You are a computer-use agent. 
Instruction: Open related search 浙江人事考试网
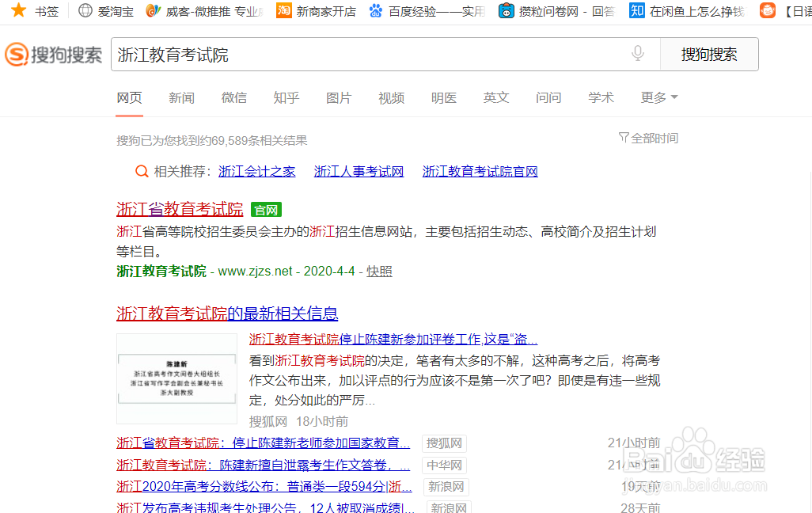(x=359, y=172)
